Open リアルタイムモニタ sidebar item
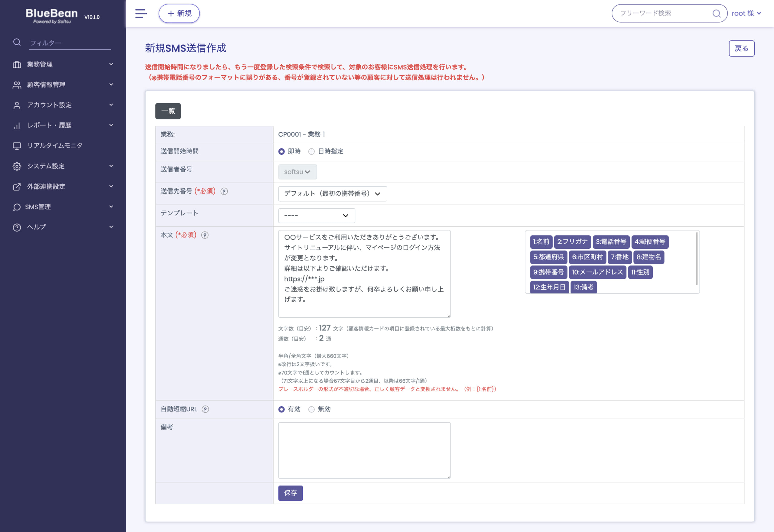 click(x=63, y=146)
